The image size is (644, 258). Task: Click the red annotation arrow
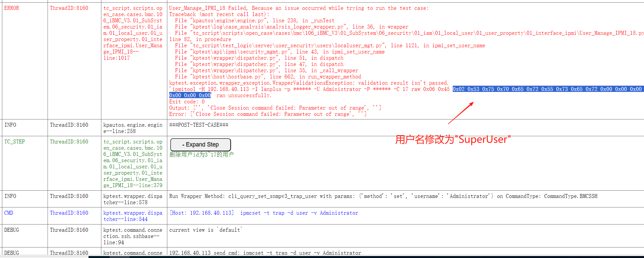[x=461, y=113]
